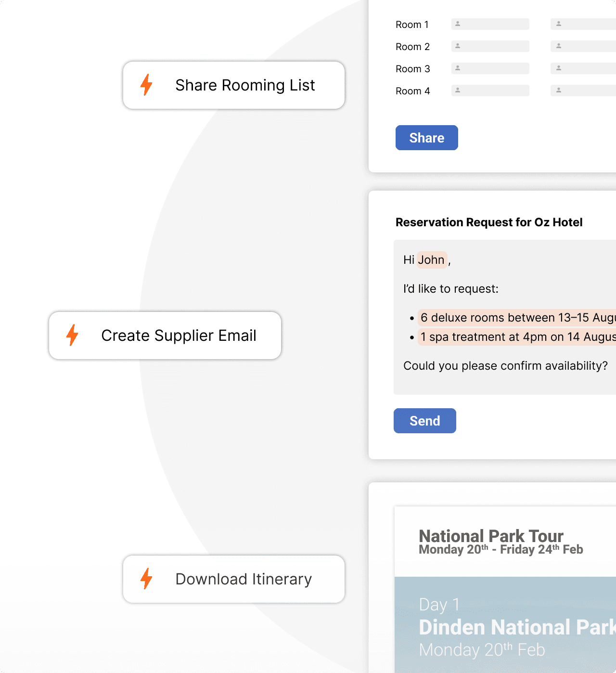Screen dimensions: 616x673
Task: Click the person icon in the Room 3 field
Action: pyautogui.click(x=458, y=68)
